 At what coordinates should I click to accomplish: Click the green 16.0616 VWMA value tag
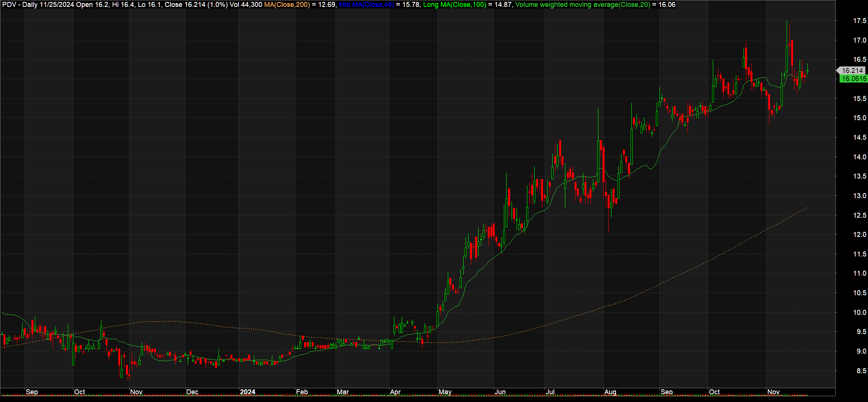click(853, 79)
